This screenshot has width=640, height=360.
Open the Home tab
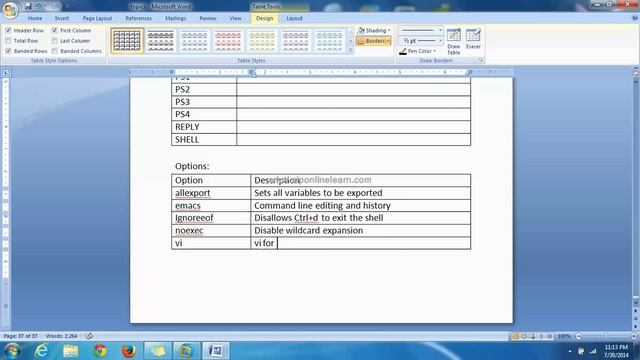(x=35, y=18)
